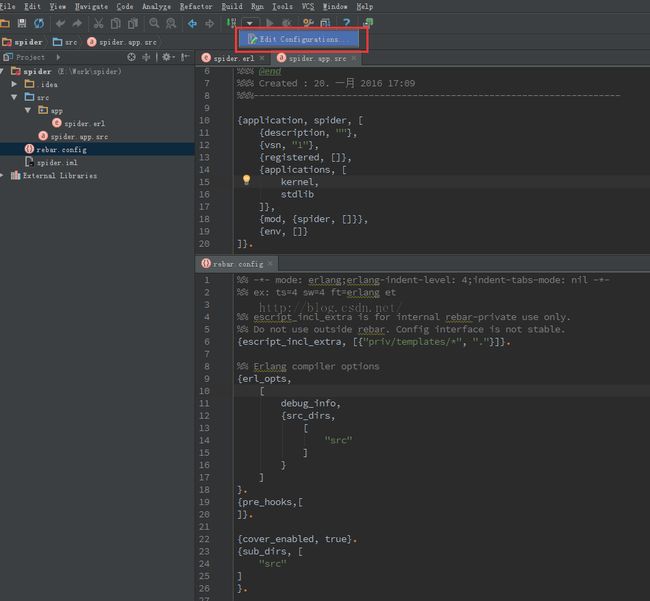650x601 pixels.
Task: Open Settings via wrench toolbar icon
Action: pos(308,23)
